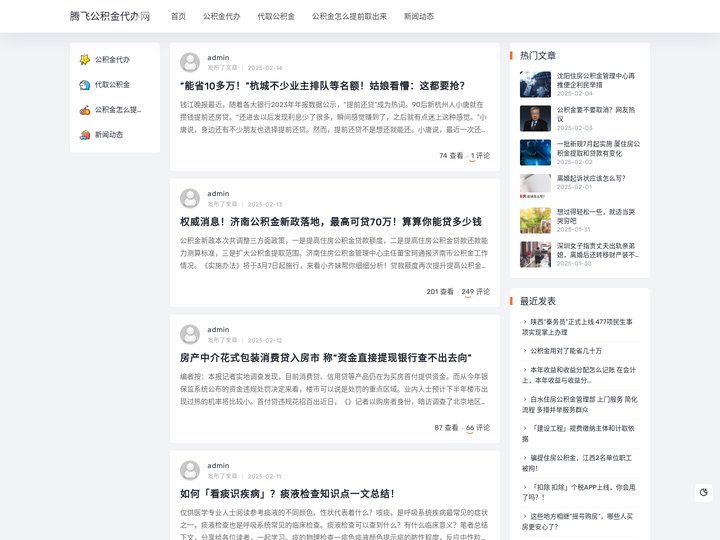Screen dimensions: 720x540
Task: Open article 济南公积金新政落地 最高可贷70万
Action: [331, 222]
